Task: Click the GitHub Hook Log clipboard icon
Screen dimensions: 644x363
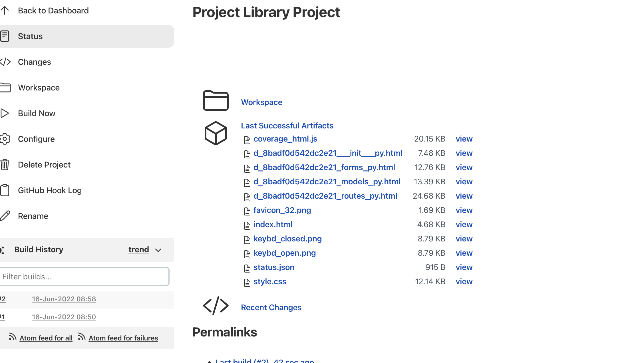Action: coord(5,190)
